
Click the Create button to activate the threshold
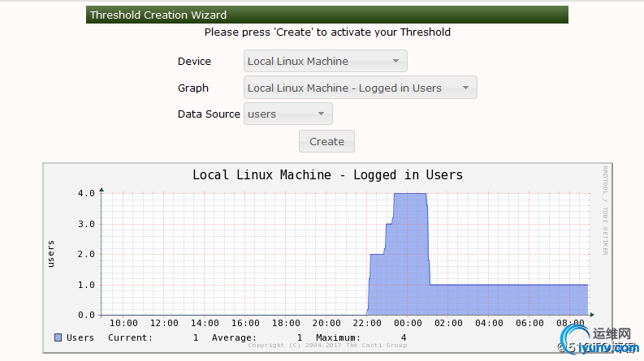click(x=326, y=141)
